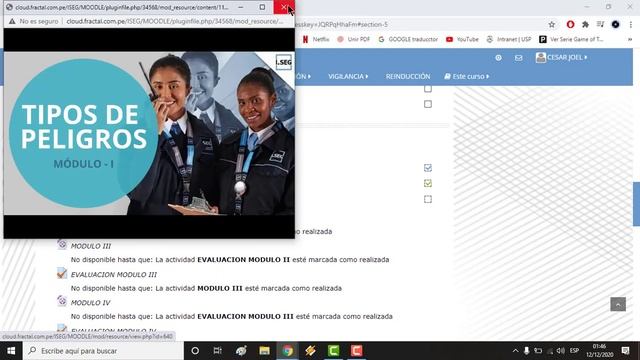The image size is (640, 360).
Task: Open the Unir PDF bookmark
Action: (x=353, y=39)
